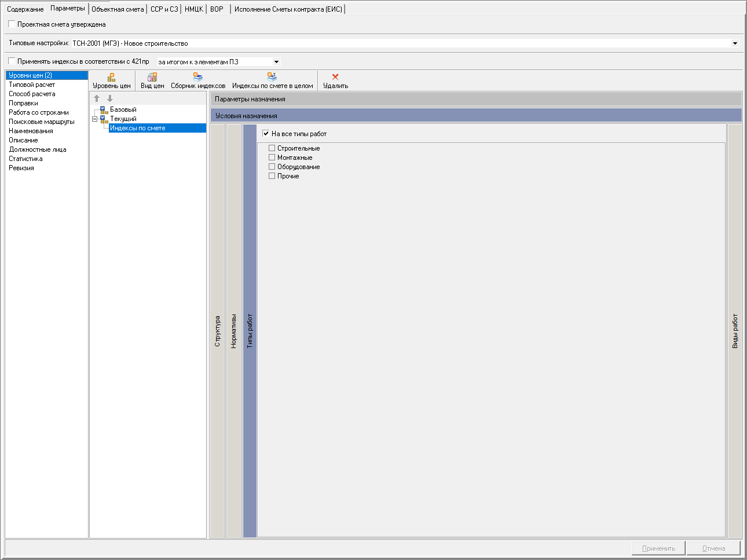This screenshot has width=747, height=560.
Task: Click Индексы по смете в целом icon
Action: (272, 77)
